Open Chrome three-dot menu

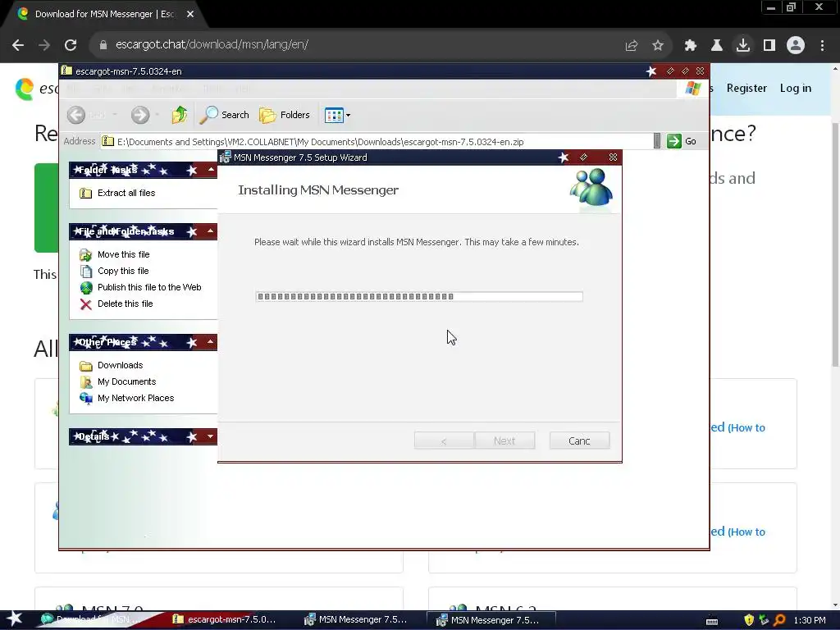coord(822,46)
